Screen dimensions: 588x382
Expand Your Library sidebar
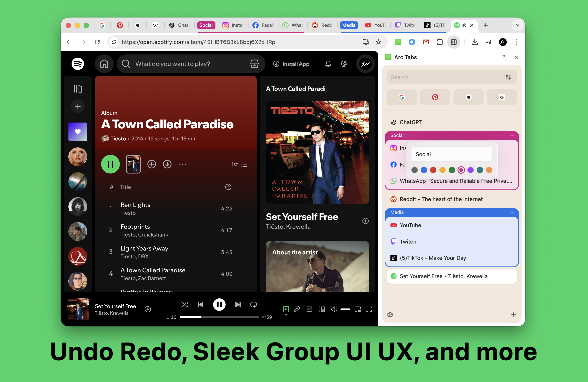click(x=78, y=89)
